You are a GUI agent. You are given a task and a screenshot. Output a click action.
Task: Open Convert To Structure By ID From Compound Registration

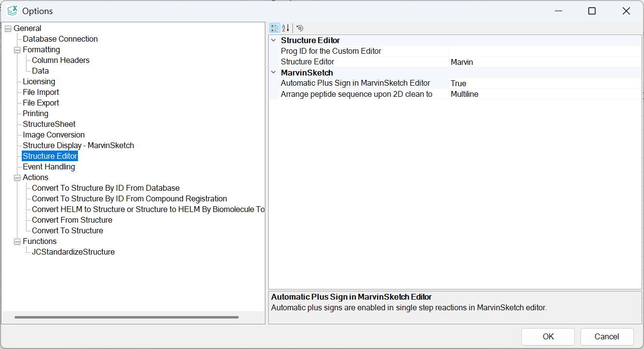(x=129, y=199)
